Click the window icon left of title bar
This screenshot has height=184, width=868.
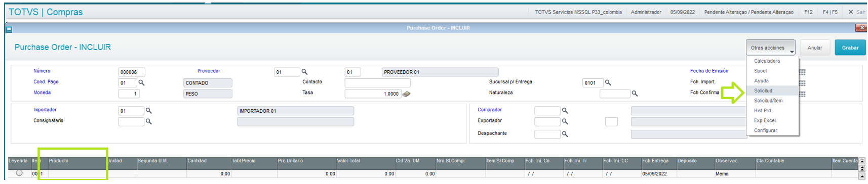9,29
